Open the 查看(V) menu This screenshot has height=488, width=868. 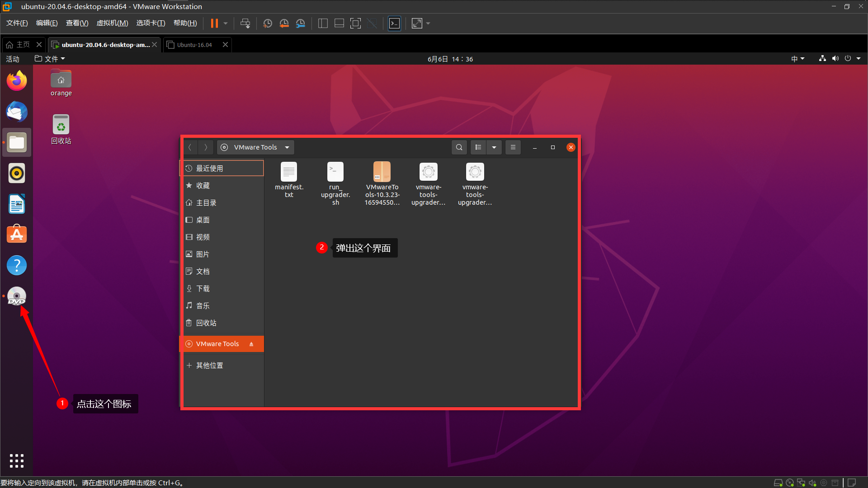pyautogui.click(x=77, y=23)
